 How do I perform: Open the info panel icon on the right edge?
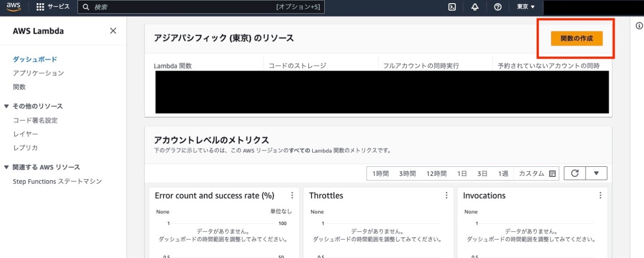pyautogui.click(x=639, y=26)
